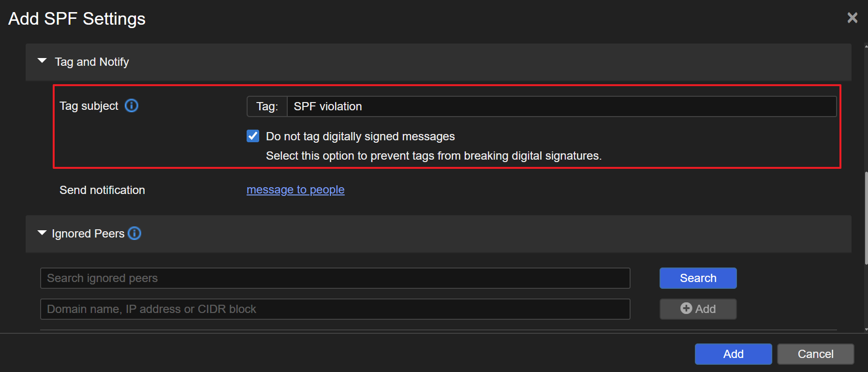Click the SPF violation tag text field
This screenshot has height=372, width=868.
pos(561,106)
